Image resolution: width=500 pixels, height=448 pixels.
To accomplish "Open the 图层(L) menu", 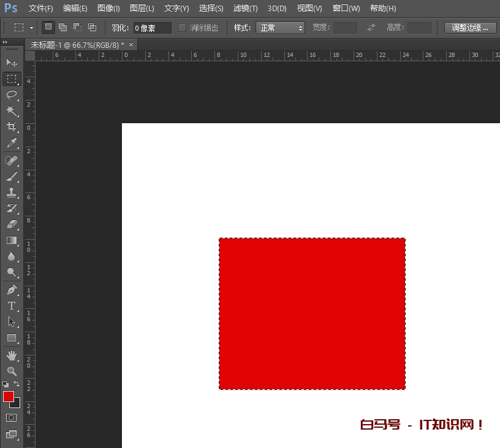I will point(142,9).
